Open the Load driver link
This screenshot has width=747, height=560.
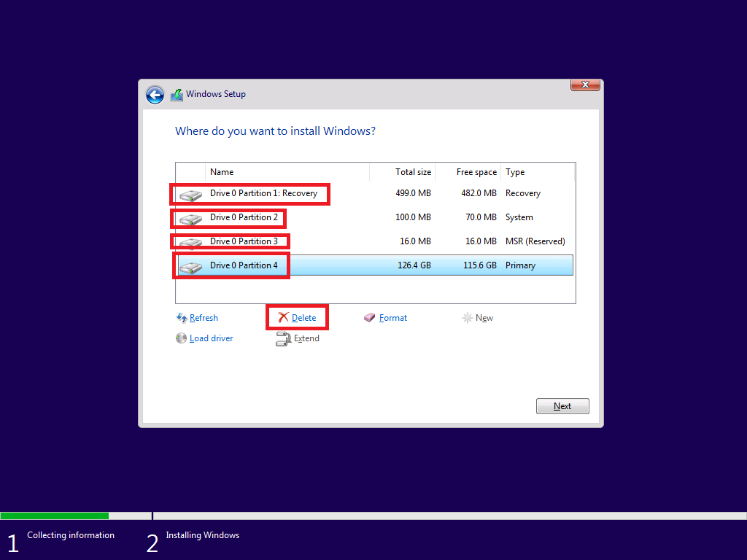click(x=211, y=338)
